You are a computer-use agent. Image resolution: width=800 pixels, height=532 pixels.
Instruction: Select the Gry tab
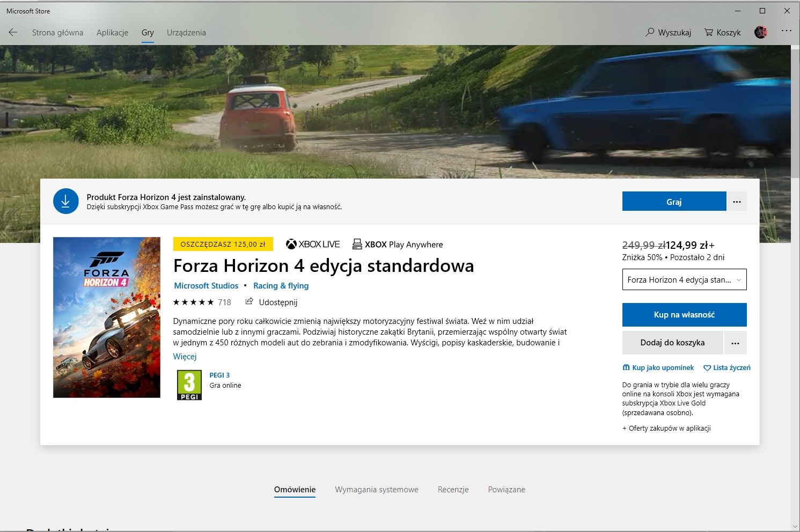pos(148,33)
